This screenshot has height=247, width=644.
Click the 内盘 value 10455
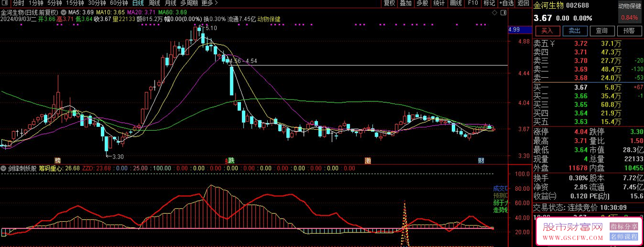633,168
